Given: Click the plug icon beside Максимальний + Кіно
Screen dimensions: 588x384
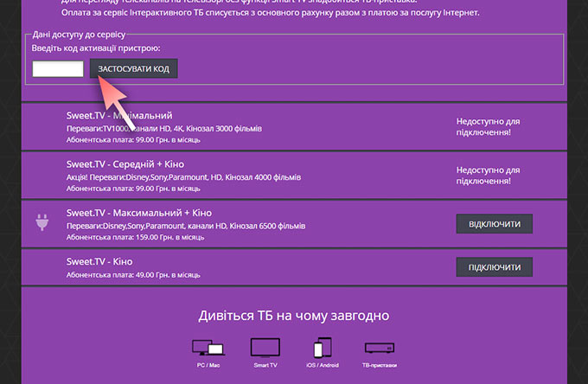Looking at the screenshot, I should click(x=42, y=222).
